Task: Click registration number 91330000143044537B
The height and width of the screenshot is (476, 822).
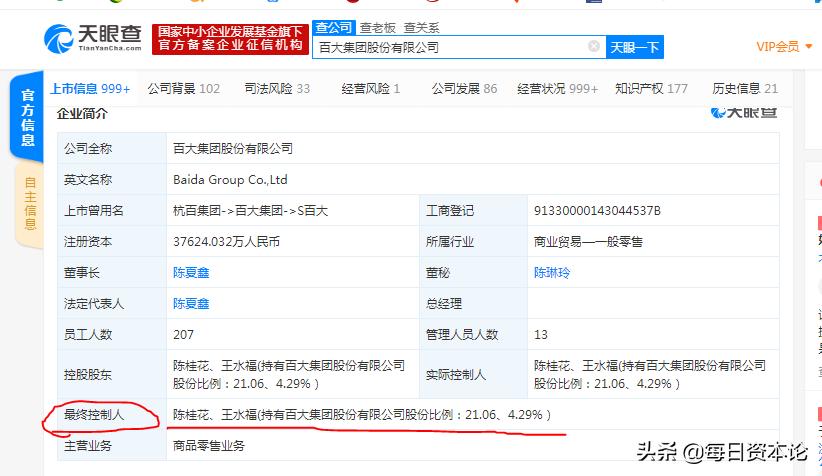Action: coord(597,211)
